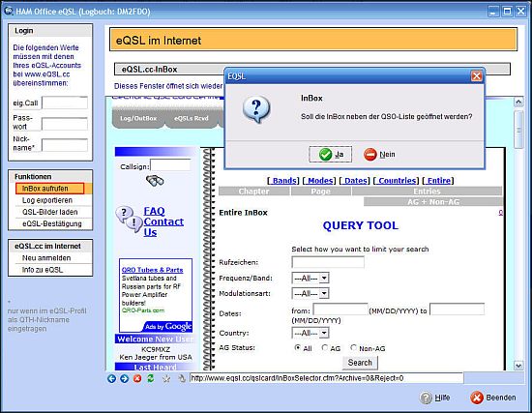Click the scrollbar down arrow
532x413 pixels.
518,366
